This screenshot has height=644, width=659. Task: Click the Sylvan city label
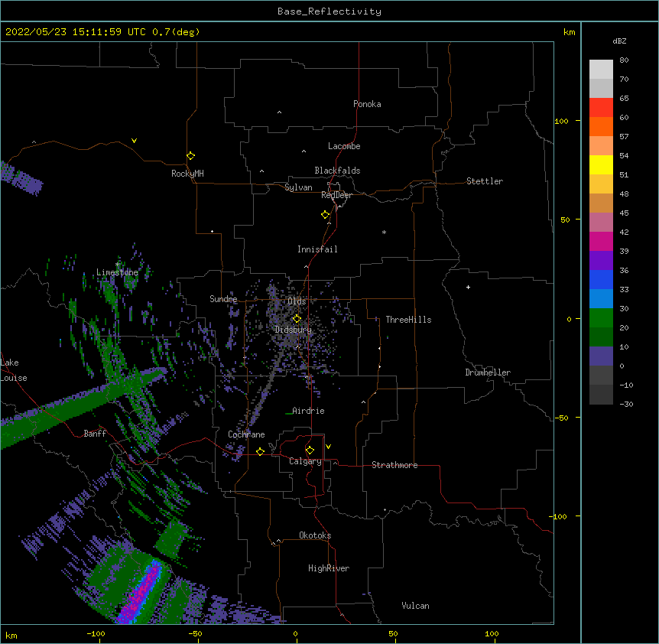298,187
